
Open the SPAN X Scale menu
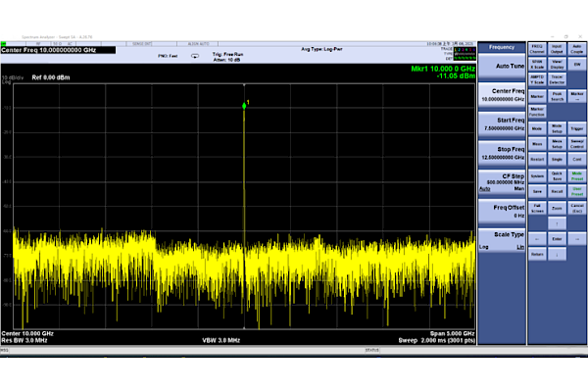click(537, 65)
